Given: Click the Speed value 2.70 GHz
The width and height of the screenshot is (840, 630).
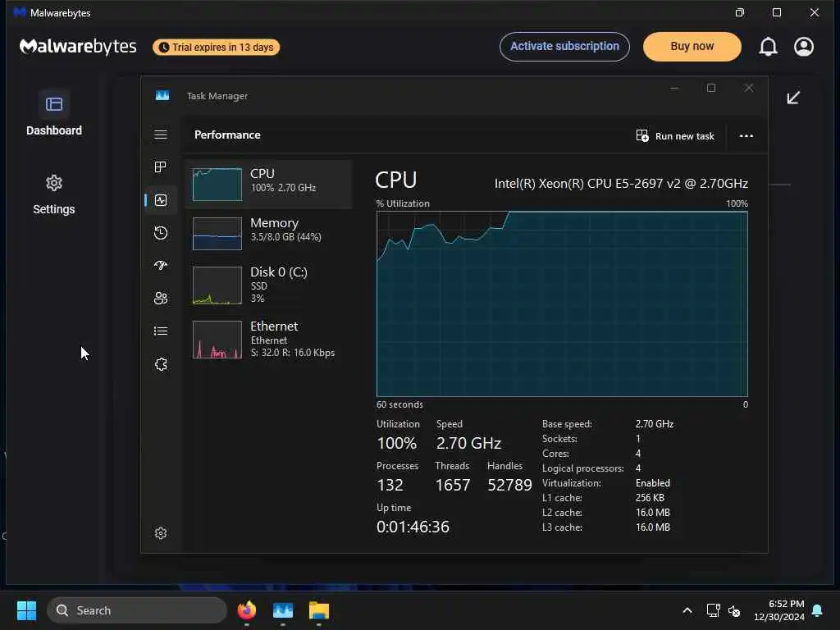Looking at the screenshot, I should pos(468,443).
